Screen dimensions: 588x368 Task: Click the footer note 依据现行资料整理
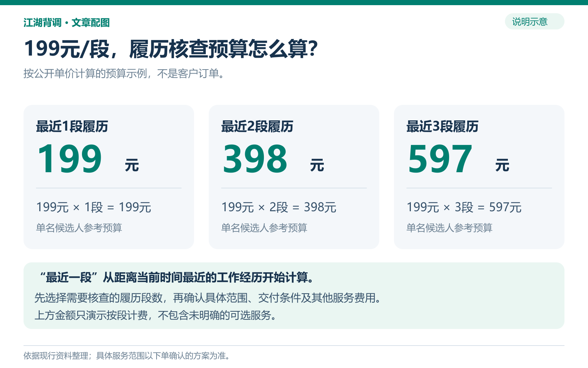[x=128, y=356]
